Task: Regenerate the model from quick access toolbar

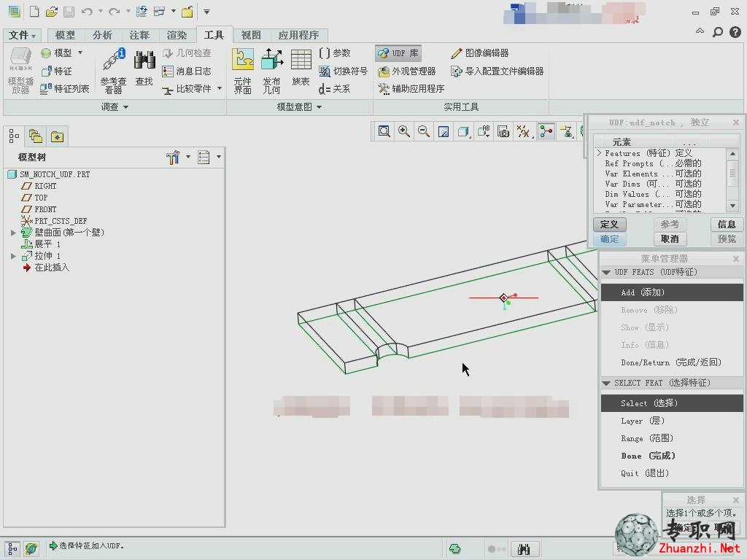Action: [x=142, y=12]
